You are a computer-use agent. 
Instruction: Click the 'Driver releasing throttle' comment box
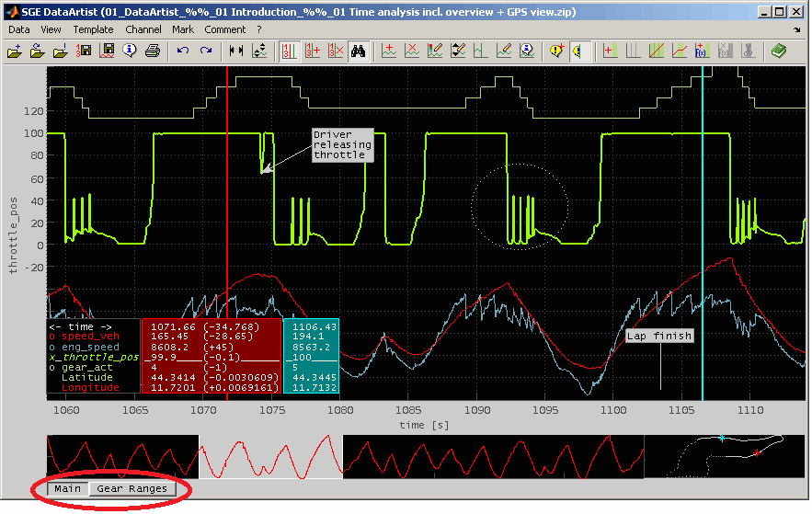[x=342, y=145]
